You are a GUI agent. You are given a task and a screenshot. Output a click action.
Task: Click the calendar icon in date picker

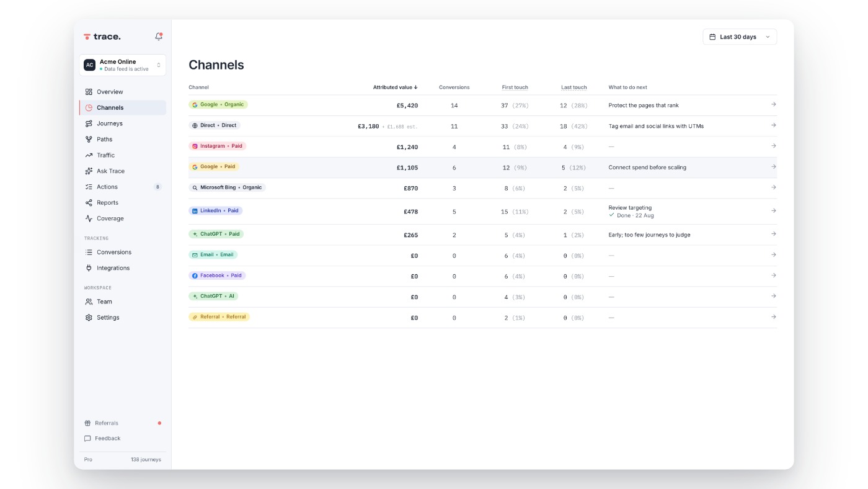pyautogui.click(x=712, y=37)
